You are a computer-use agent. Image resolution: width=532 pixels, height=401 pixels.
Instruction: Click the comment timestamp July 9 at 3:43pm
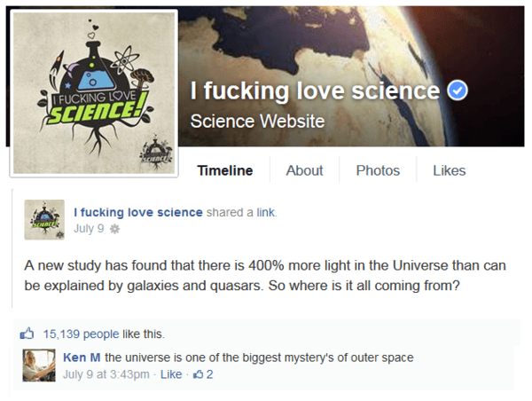point(106,374)
